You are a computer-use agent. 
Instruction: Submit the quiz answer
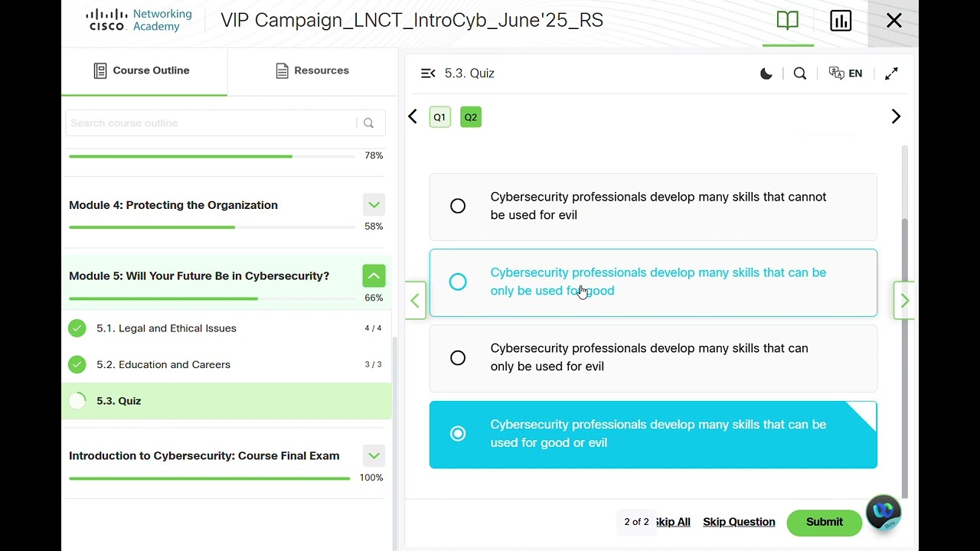(824, 522)
